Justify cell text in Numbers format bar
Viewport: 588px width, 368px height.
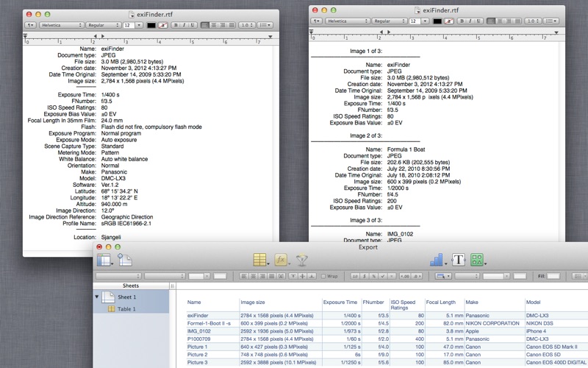pos(271,276)
